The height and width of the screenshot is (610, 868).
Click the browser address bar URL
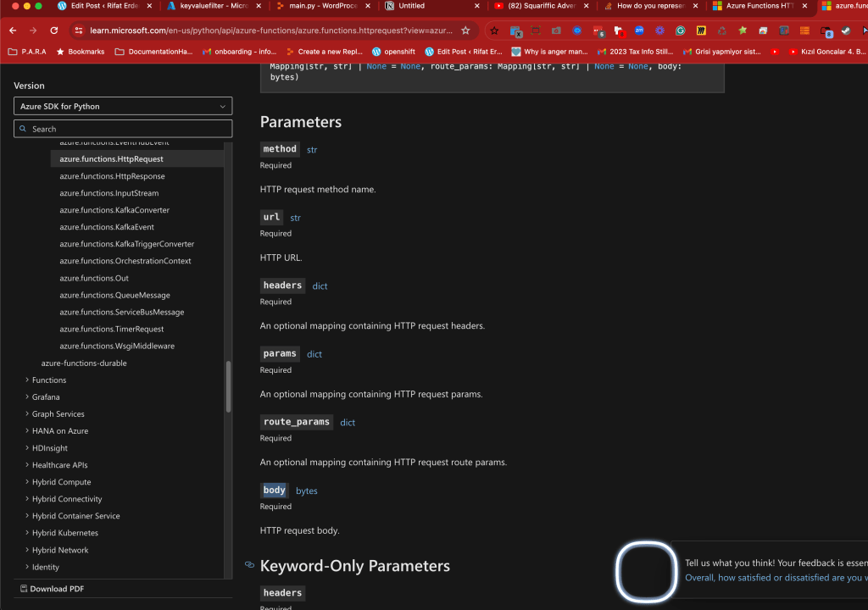click(x=271, y=30)
